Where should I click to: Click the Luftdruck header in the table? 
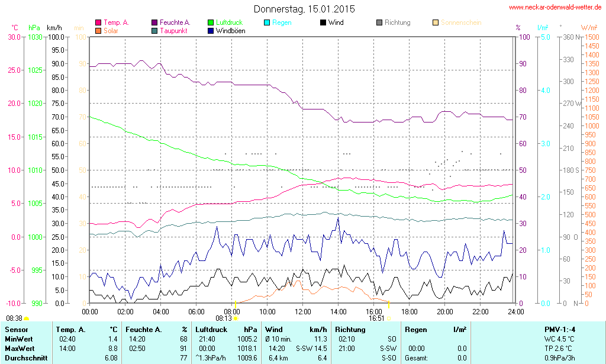(x=211, y=329)
